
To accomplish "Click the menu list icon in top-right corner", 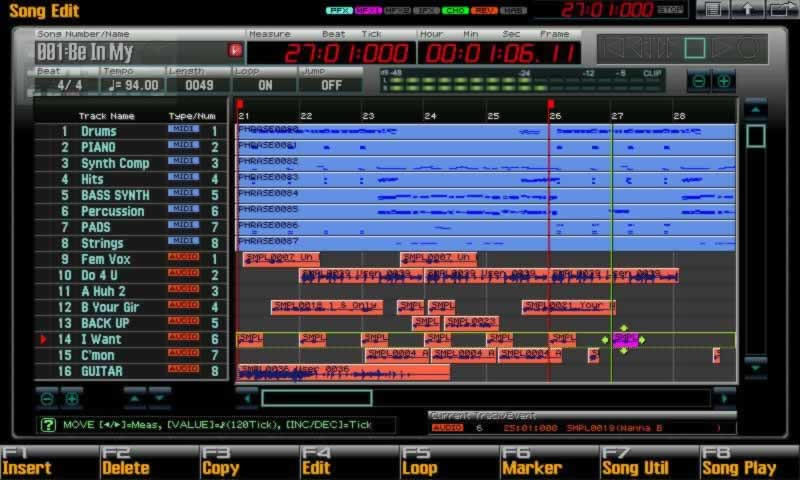I will 713,10.
